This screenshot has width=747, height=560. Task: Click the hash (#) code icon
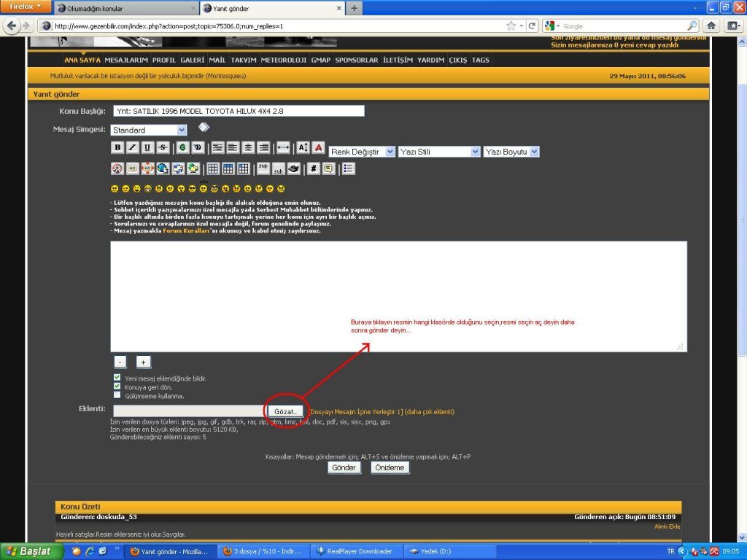(313, 168)
